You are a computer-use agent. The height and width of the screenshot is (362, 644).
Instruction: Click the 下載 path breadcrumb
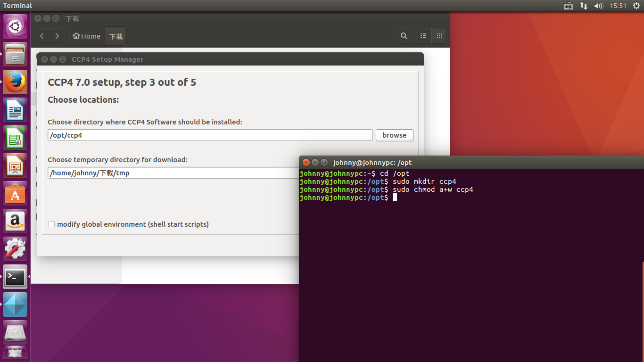click(116, 36)
